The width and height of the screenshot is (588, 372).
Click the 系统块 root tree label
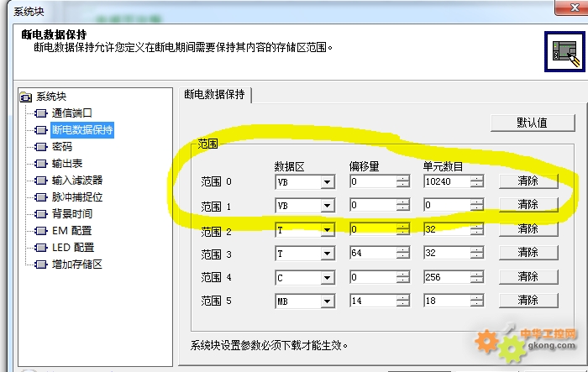[x=51, y=97]
